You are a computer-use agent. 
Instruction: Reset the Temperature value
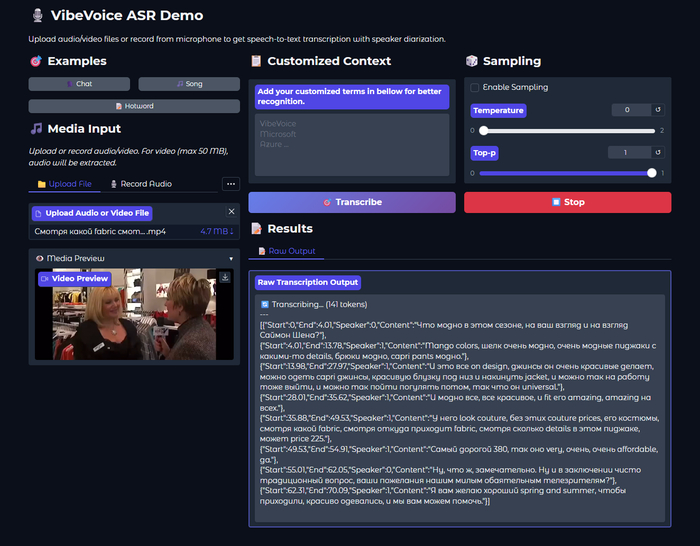click(657, 110)
